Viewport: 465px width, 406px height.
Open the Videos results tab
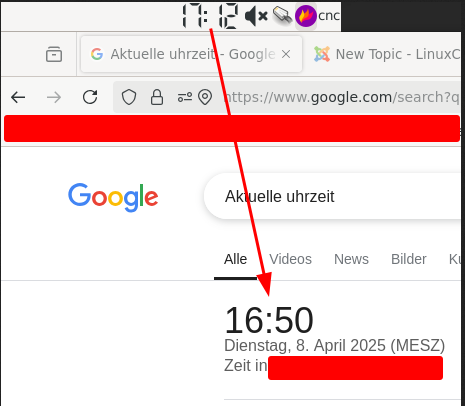290,259
